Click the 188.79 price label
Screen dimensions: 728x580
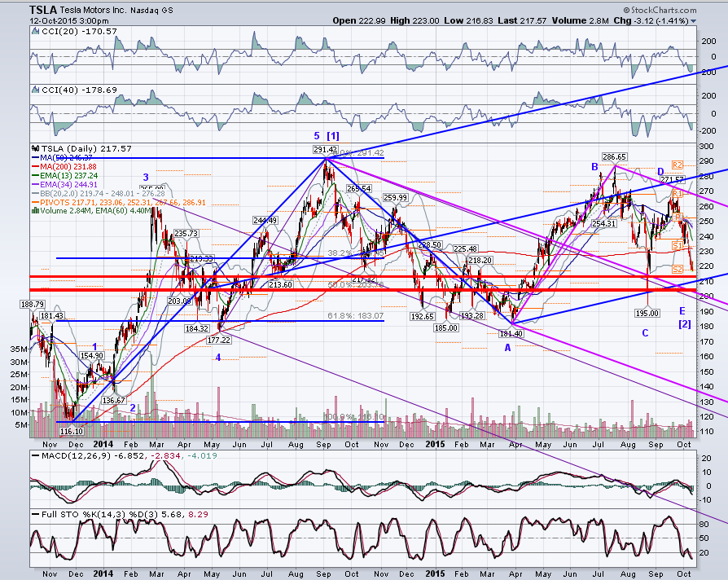[32, 304]
